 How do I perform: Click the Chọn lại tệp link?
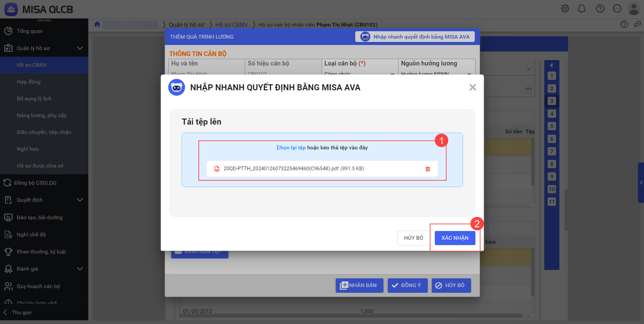pos(291,148)
